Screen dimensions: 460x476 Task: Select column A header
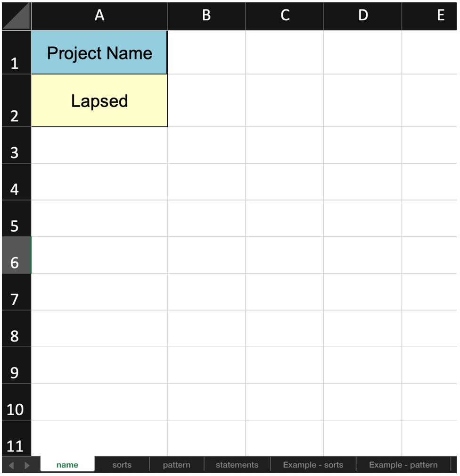click(99, 16)
